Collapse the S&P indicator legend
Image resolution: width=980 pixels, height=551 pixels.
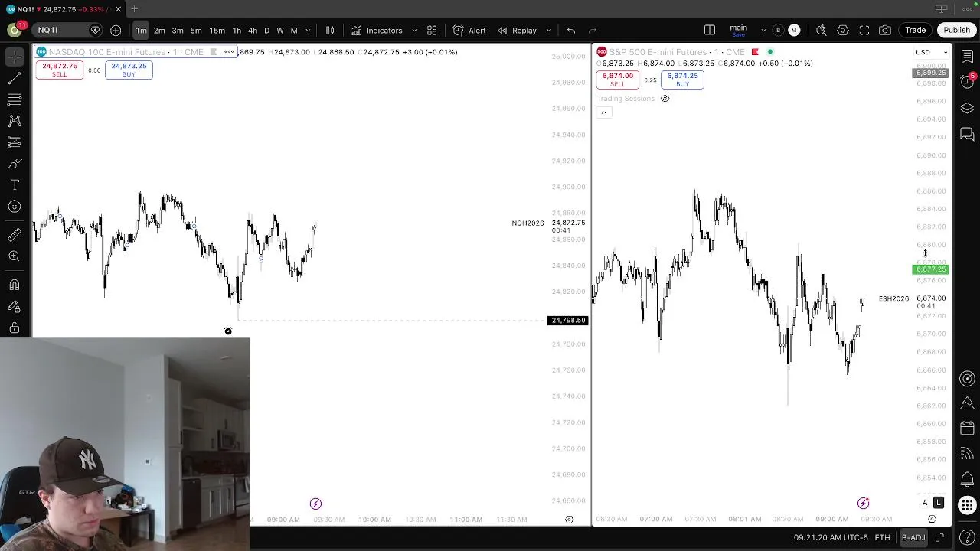pyautogui.click(x=603, y=112)
